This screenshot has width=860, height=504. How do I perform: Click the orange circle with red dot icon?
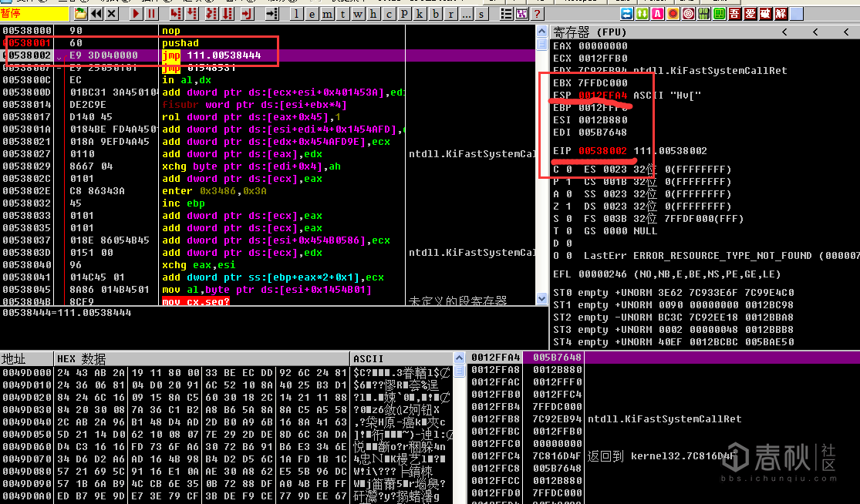pos(673,13)
